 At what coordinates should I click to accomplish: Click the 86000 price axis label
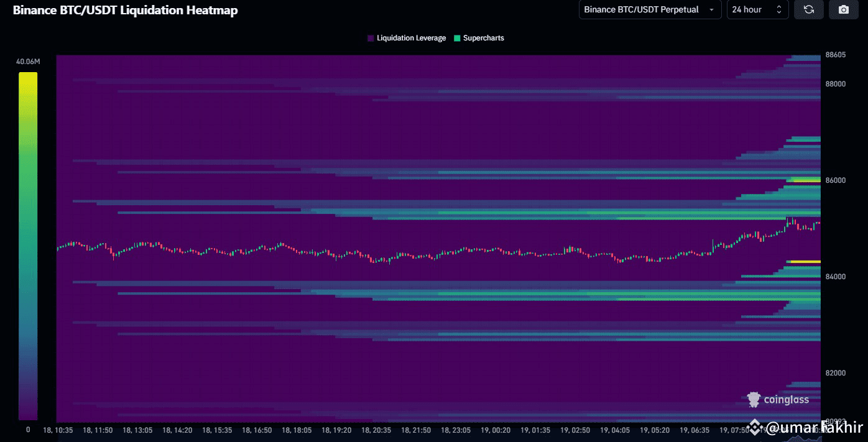pyautogui.click(x=836, y=180)
